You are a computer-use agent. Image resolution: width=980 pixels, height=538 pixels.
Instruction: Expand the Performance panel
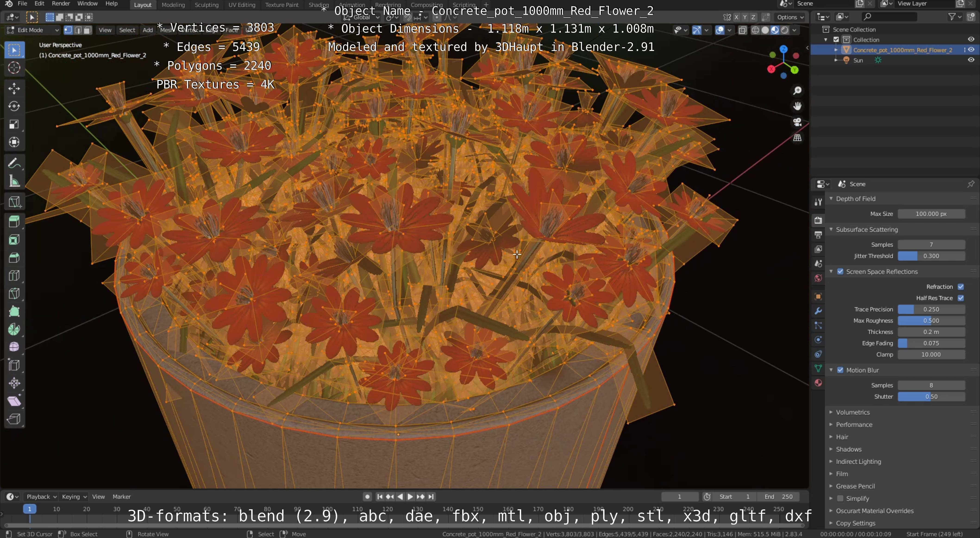click(854, 425)
